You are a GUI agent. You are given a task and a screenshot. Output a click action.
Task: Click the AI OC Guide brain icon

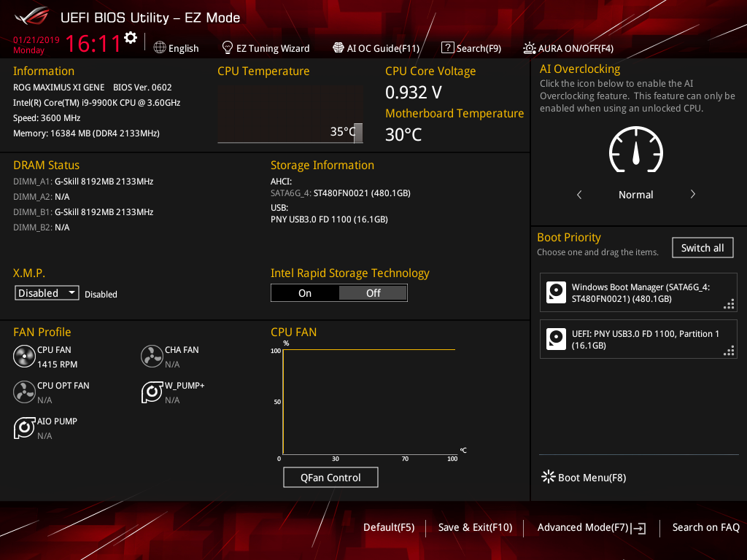point(338,47)
